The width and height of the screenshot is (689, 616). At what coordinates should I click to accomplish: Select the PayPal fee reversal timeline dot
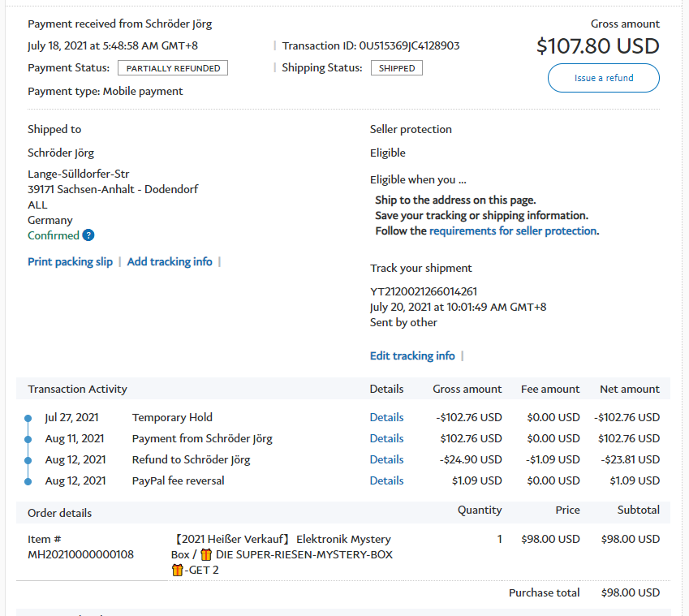click(x=28, y=481)
